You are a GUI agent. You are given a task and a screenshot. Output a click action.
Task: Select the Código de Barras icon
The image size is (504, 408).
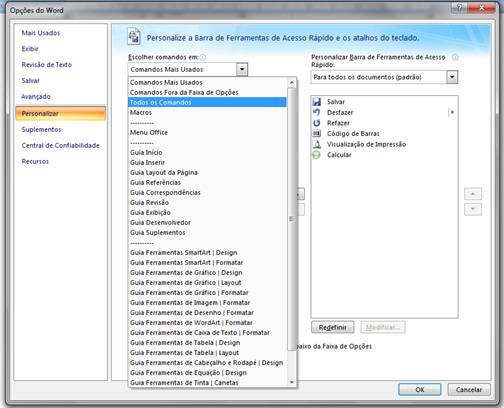[317, 133]
